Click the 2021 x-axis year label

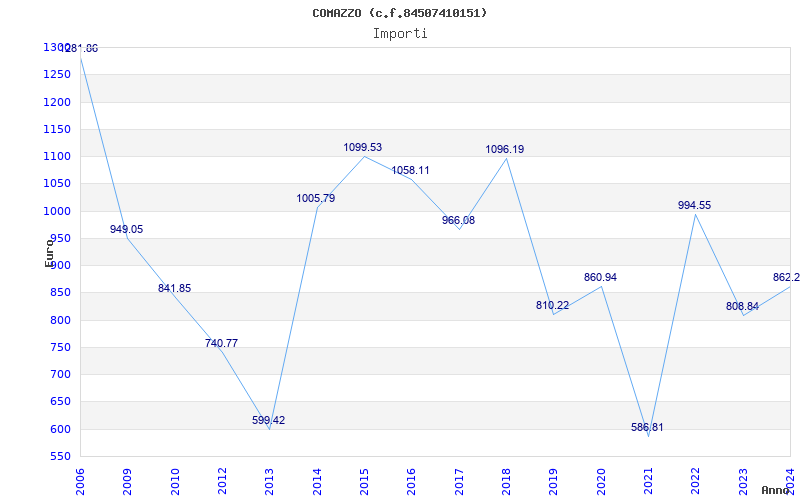[648, 482]
